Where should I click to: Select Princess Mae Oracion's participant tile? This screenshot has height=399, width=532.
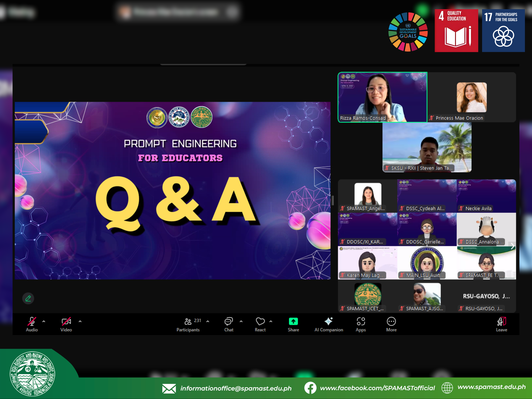coord(472,97)
